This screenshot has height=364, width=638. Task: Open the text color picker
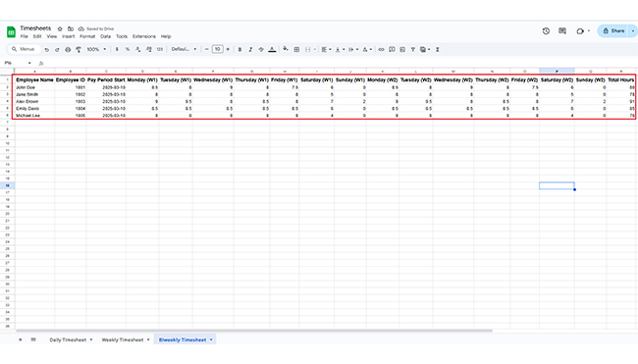272,50
